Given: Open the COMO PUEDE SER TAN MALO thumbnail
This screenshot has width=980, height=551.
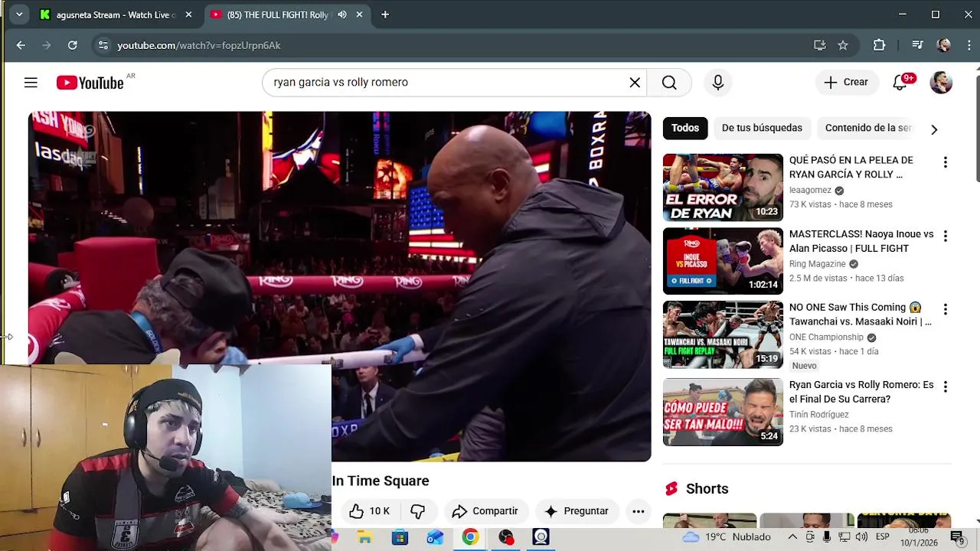Looking at the screenshot, I should 723,412.
